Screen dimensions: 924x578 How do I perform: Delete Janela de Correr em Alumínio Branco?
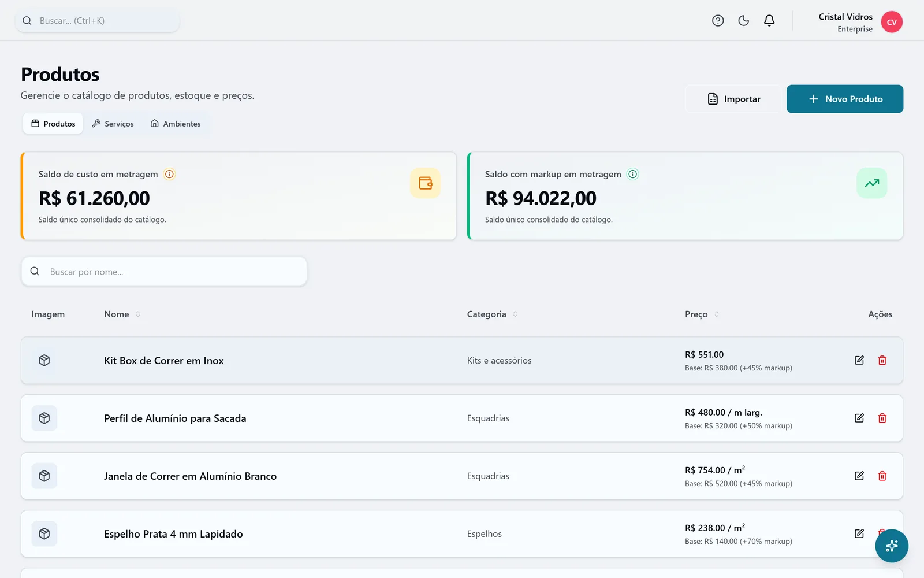pos(882,476)
